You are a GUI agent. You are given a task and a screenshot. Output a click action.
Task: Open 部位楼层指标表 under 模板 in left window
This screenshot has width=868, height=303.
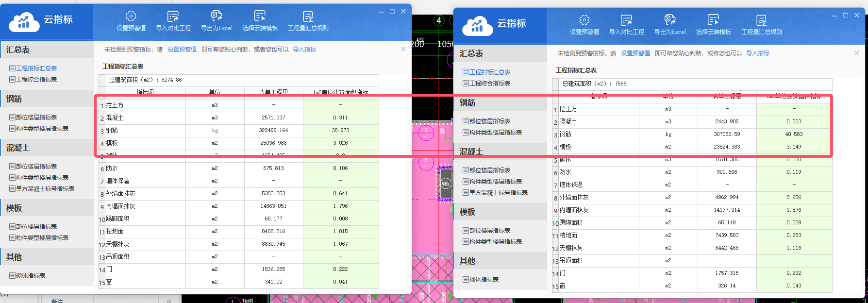tap(33, 226)
